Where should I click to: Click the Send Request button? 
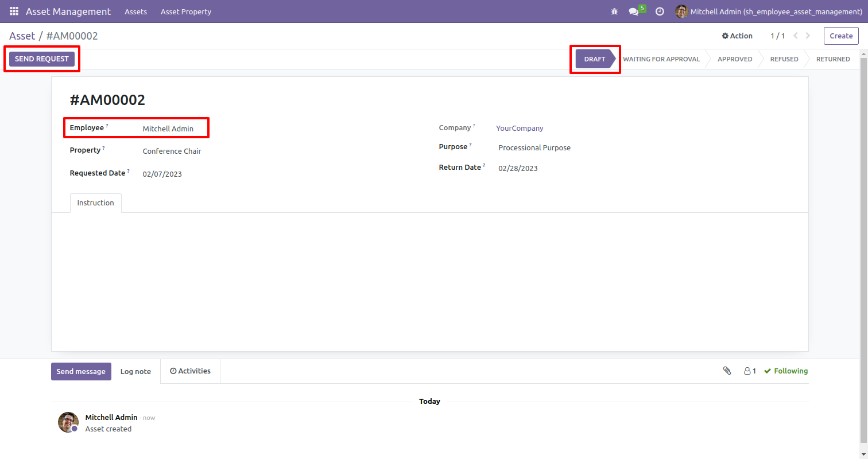[x=42, y=59]
